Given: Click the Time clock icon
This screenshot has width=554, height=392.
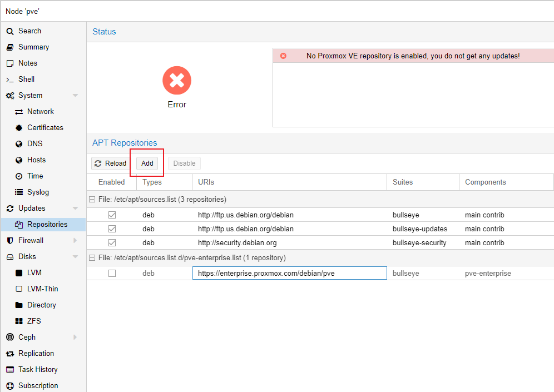Looking at the screenshot, I should (19, 176).
